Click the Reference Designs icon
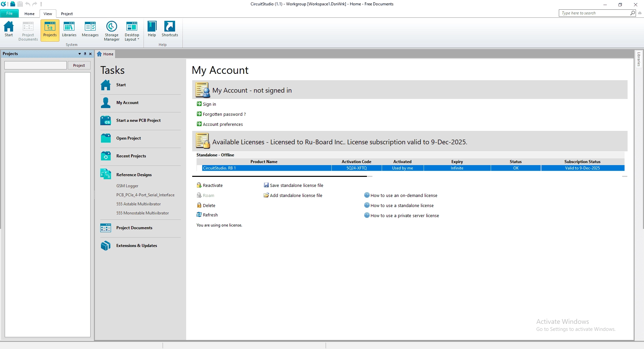 106,174
